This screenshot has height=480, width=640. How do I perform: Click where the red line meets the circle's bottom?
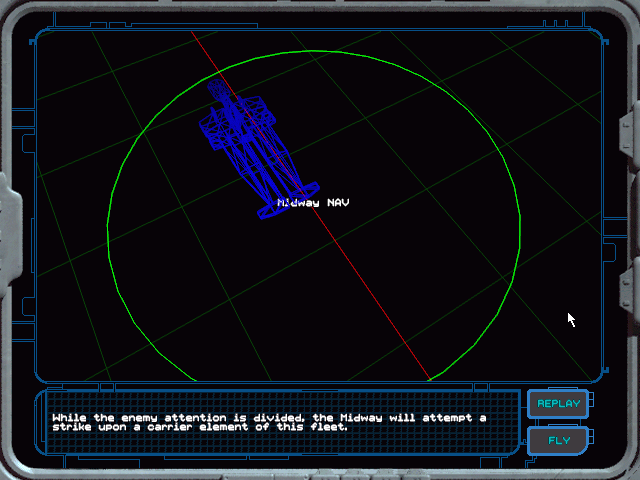pos(430,379)
